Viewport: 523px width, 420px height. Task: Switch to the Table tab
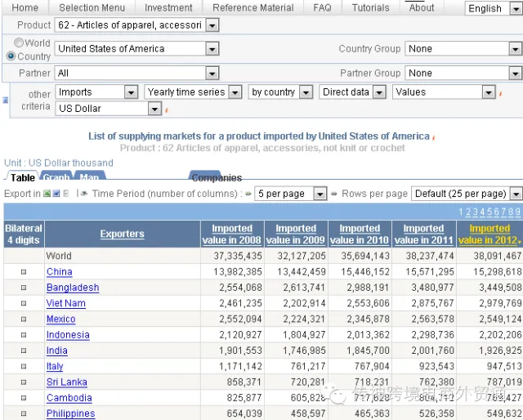[x=23, y=177]
